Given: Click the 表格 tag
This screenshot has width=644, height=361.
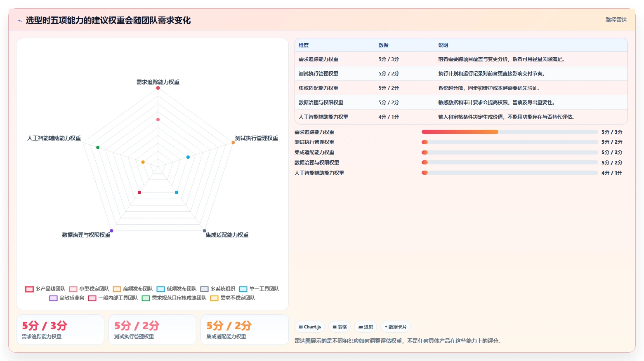Looking at the screenshot, I should (340, 327).
